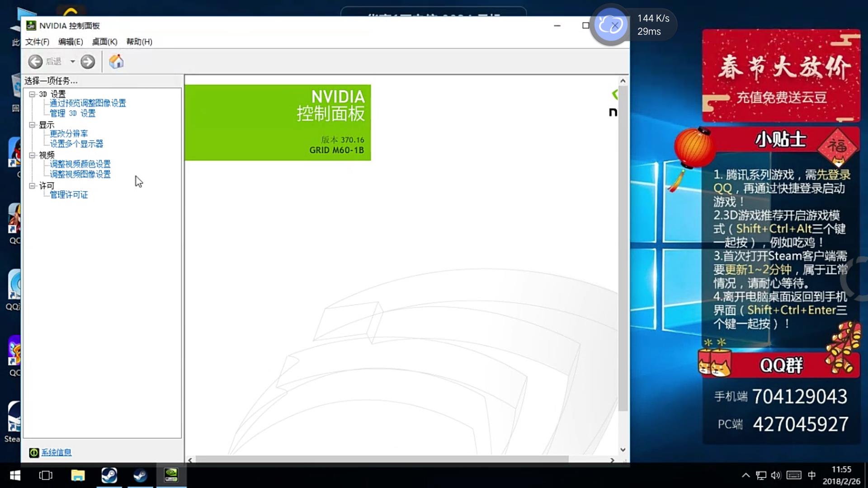This screenshot has width=868, height=488.
Task: Toggle the 中 input method indicator
Action: (812, 475)
